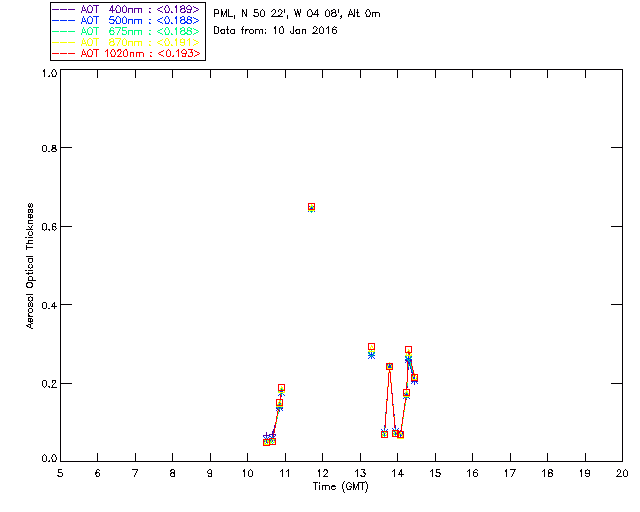Viewport: 640px width, 512px height.
Task: Click the AOT 400nm legend entry
Action: point(126,9)
